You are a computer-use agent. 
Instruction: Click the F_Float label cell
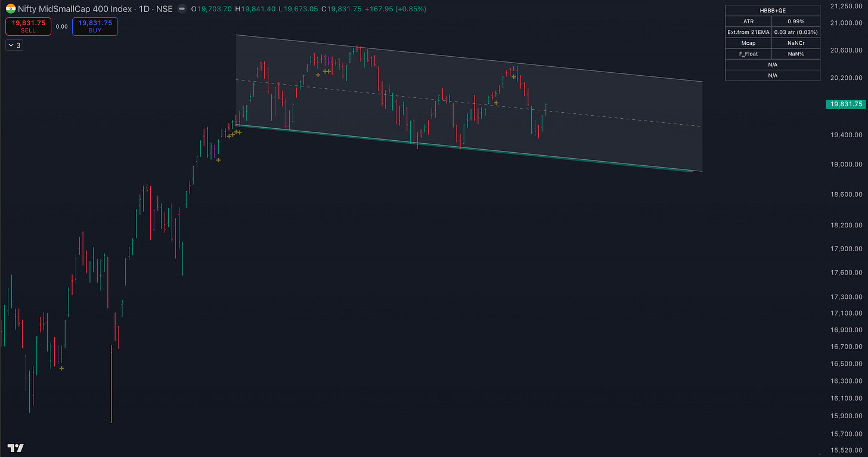748,54
